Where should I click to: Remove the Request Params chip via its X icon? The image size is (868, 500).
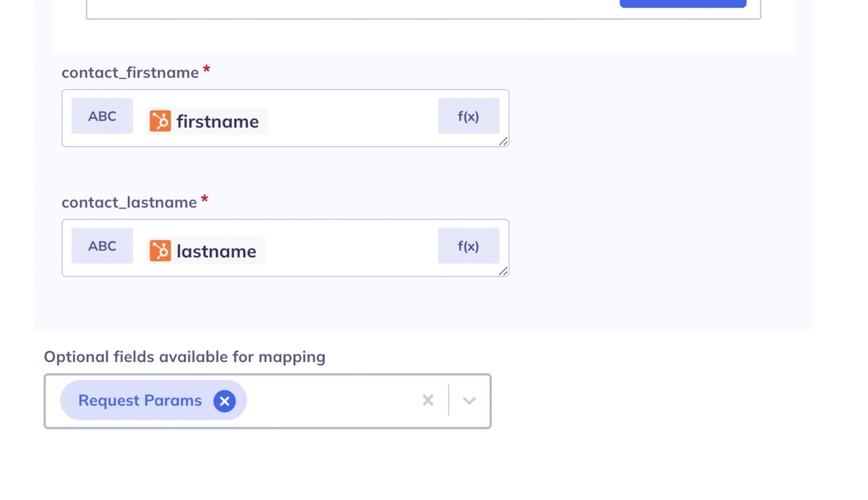(224, 400)
